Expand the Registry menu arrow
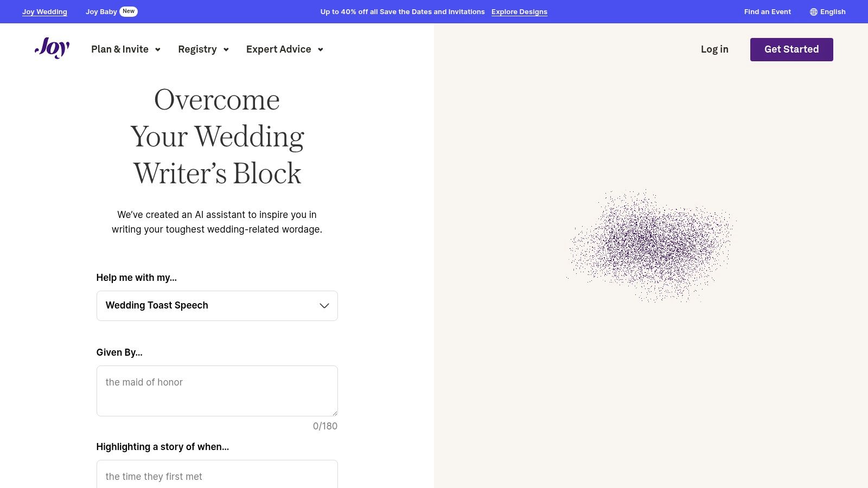868x488 pixels. click(226, 50)
